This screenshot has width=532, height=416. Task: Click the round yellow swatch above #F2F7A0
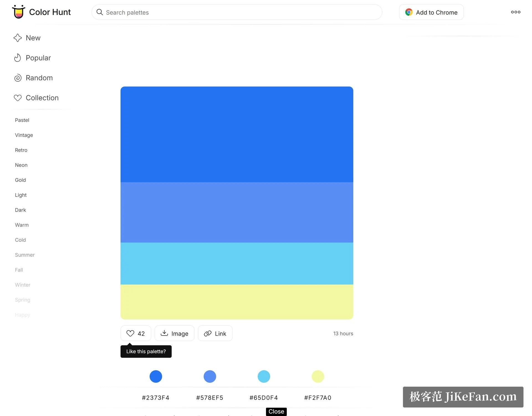tap(318, 376)
